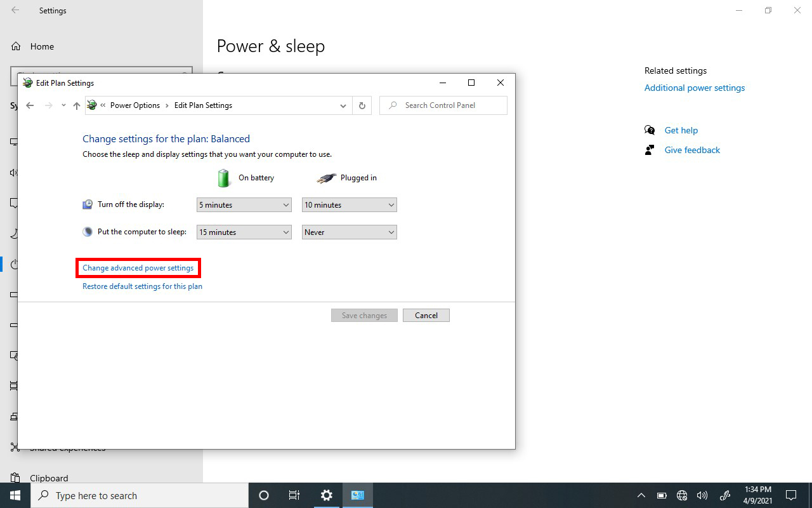Expand the address bar history dropdown

[343, 105]
